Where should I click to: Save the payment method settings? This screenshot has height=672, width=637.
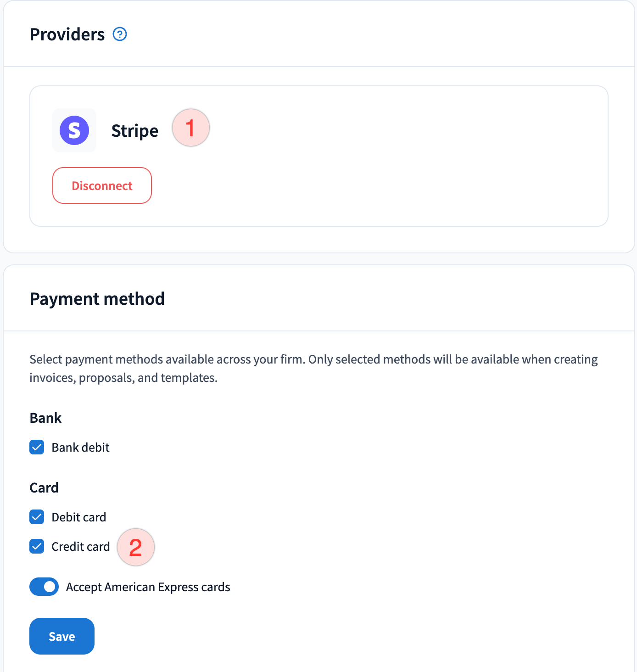62,636
